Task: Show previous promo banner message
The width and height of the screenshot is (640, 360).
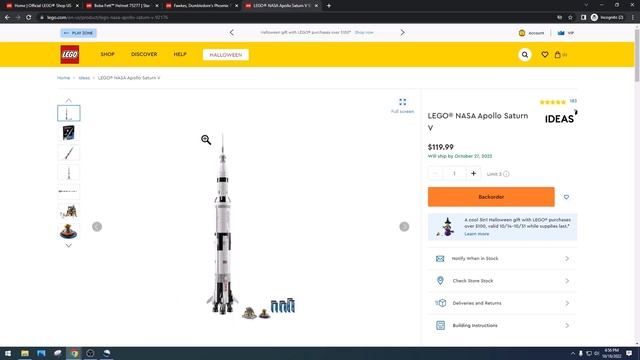Action: coord(231,32)
